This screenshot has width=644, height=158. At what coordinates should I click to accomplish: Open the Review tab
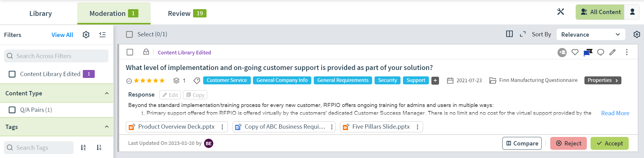click(x=187, y=13)
